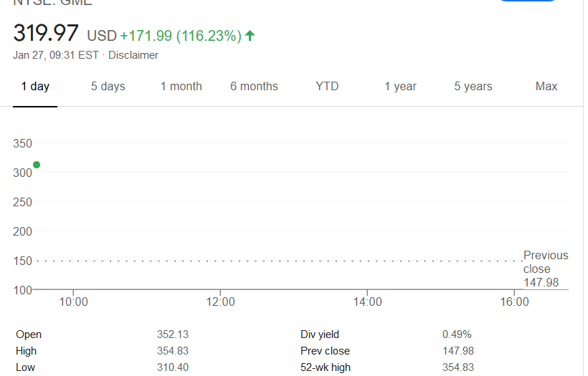Click the Div yield label

click(320, 334)
